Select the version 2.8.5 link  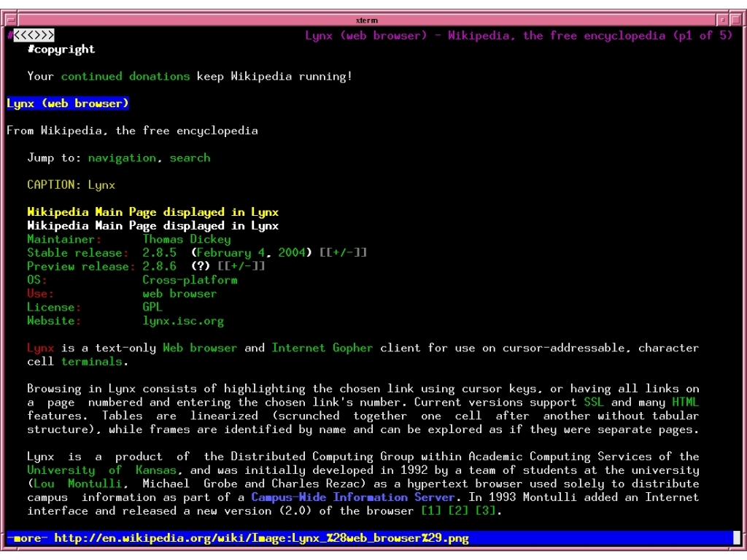coord(160,253)
